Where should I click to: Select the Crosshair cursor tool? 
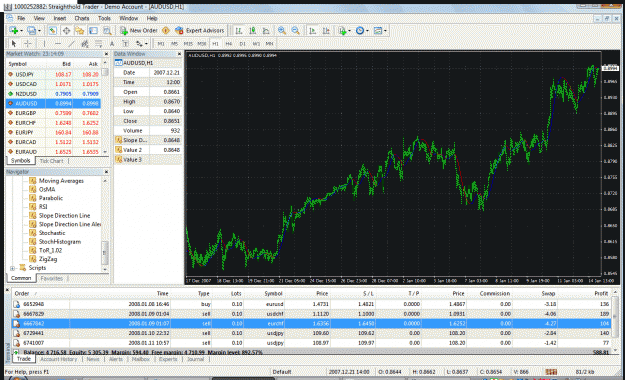(28, 43)
